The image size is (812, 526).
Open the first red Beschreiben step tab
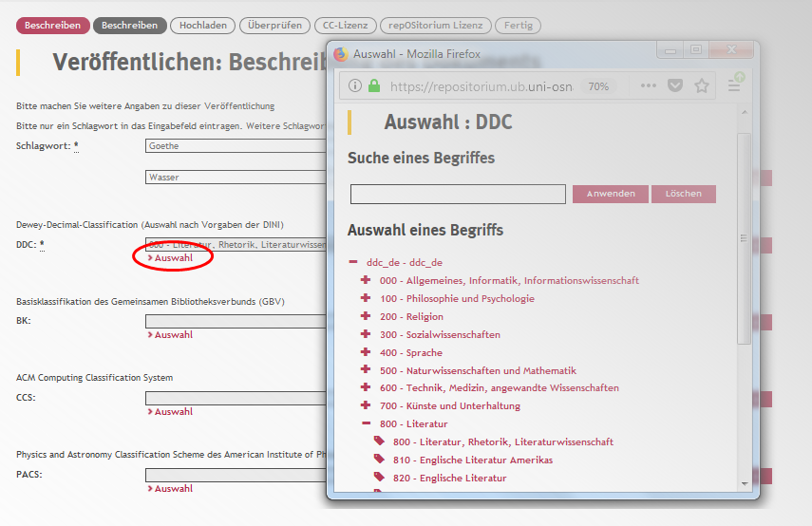pos(53,26)
